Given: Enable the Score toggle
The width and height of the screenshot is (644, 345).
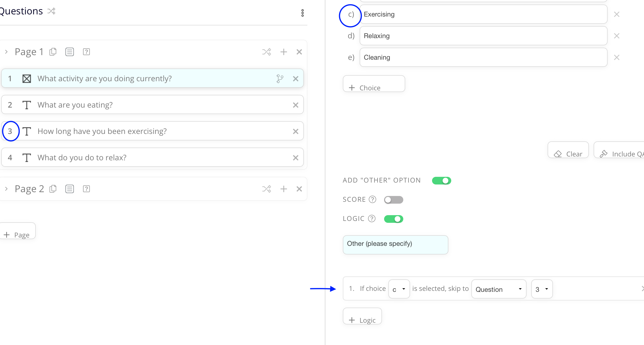Looking at the screenshot, I should click(393, 200).
